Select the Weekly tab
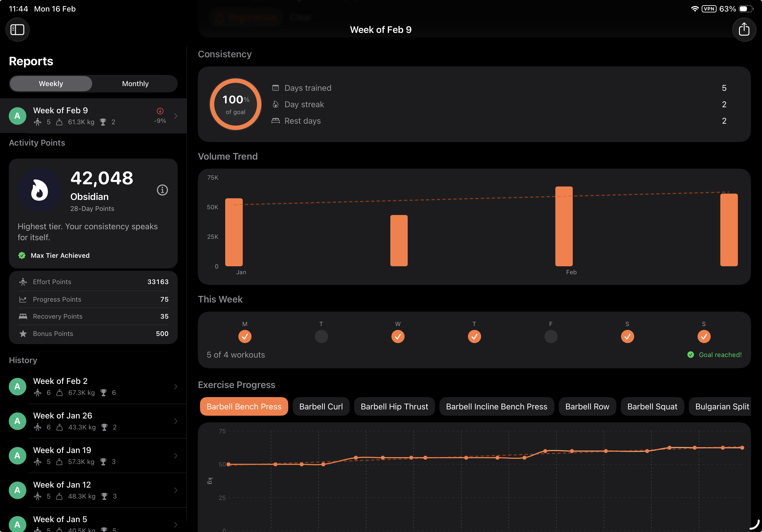This screenshot has width=762, height=532. click(x=50, y=83)
